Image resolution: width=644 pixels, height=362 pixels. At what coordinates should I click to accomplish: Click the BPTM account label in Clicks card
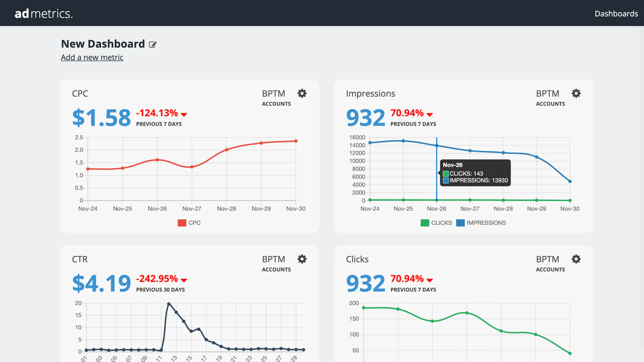548,259
